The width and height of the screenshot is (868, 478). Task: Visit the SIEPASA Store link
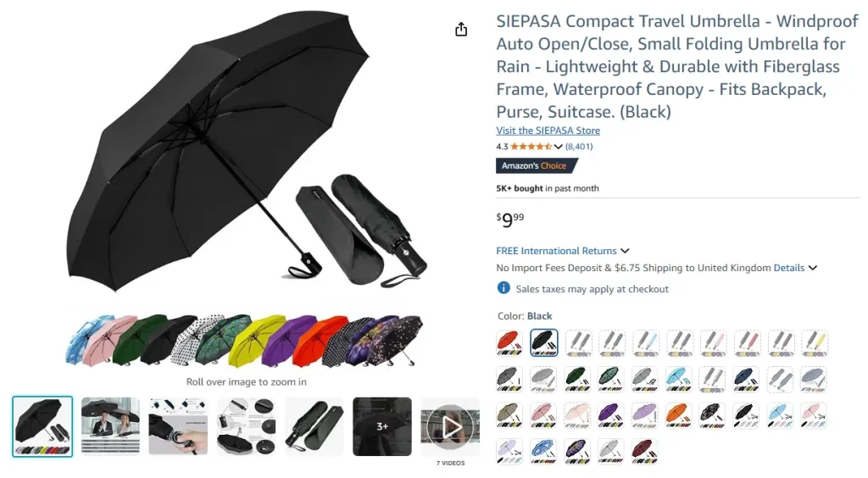pos(548,131)
